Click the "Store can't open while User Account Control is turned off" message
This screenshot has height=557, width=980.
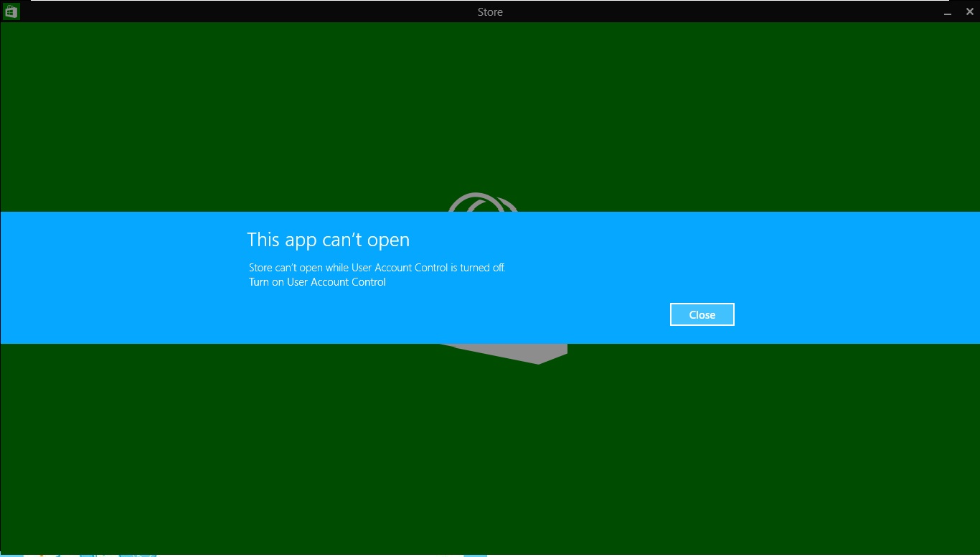[377, 268]
